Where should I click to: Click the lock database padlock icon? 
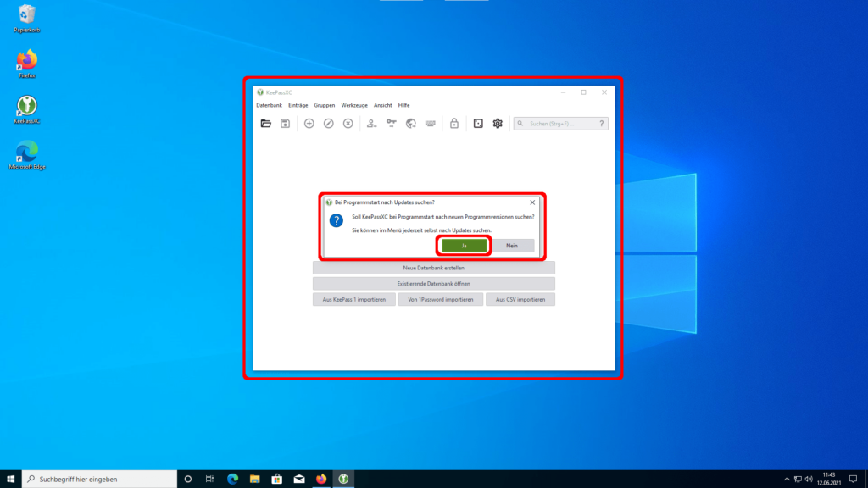click(454, 124)
